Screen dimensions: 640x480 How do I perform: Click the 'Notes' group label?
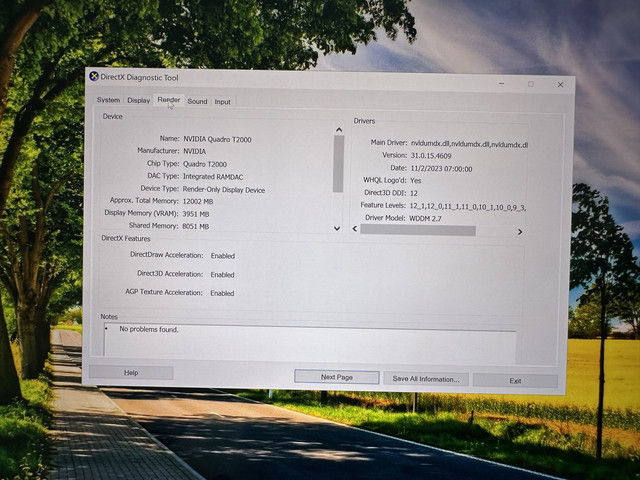(109, 317)
